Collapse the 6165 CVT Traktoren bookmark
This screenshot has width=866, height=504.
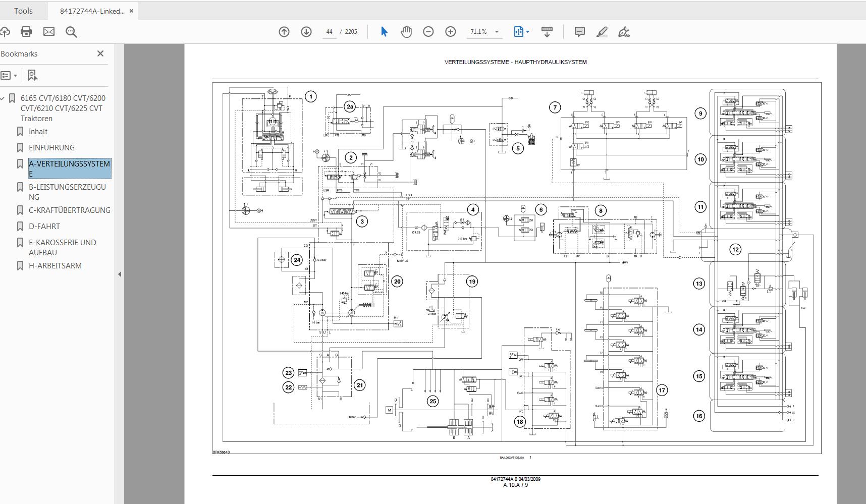[x=3, y=98]
